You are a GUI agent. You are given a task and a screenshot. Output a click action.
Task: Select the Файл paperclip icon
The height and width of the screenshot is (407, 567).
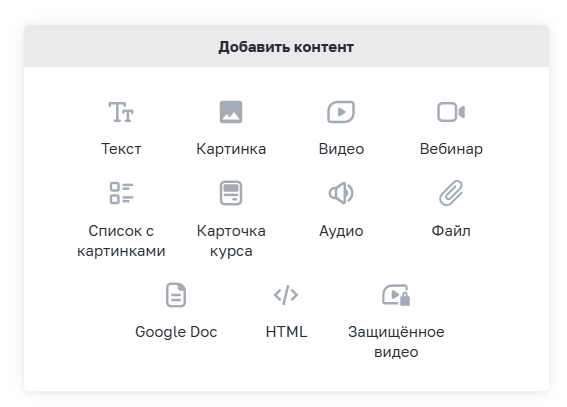click(451, 193)
